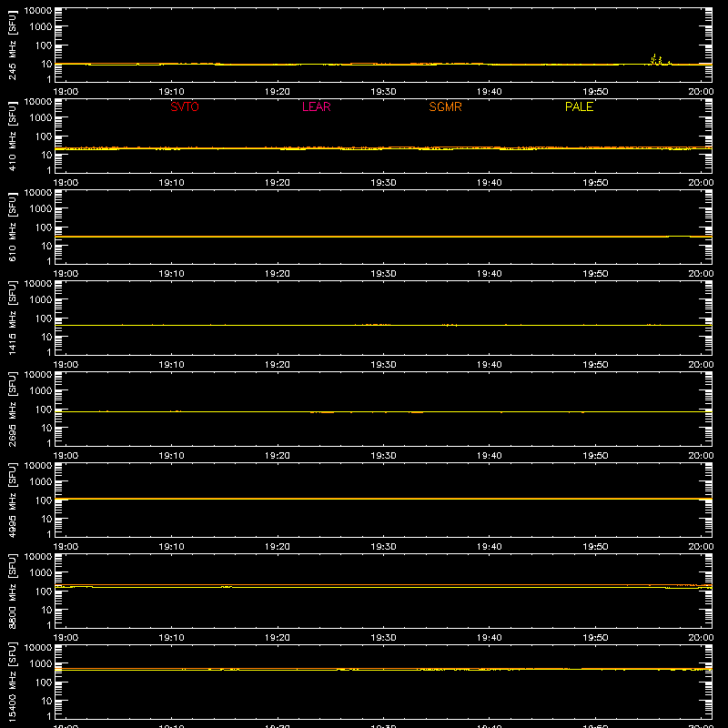This screenshot has width=728, height=728.
Task: Click 100 tick on the 610 MHz axis
Action: point(44,227)
